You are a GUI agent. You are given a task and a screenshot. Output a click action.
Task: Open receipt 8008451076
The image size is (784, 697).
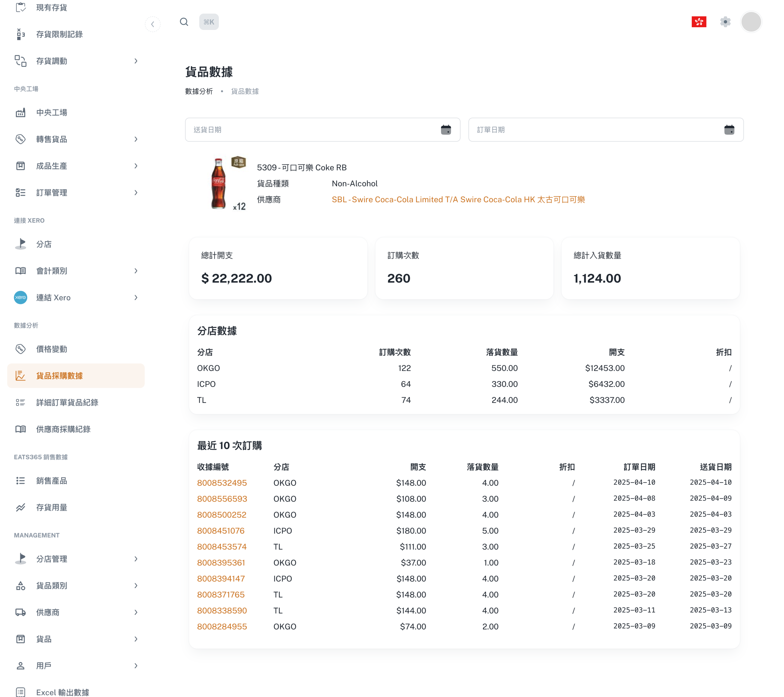[221, 531]
